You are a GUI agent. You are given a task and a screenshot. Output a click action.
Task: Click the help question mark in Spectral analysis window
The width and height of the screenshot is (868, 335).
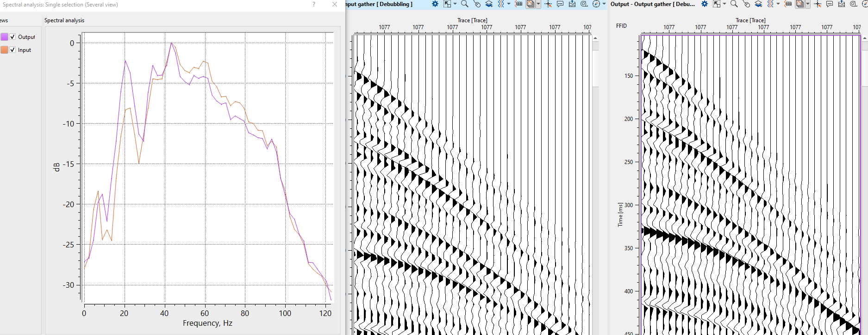click(x=314, y=4)
